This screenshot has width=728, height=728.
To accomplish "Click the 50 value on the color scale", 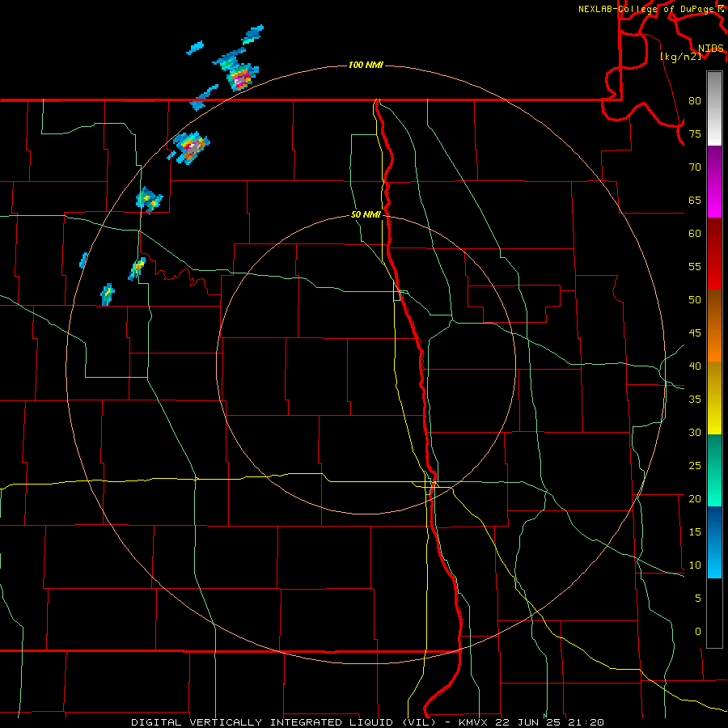I will click(695, 299).
